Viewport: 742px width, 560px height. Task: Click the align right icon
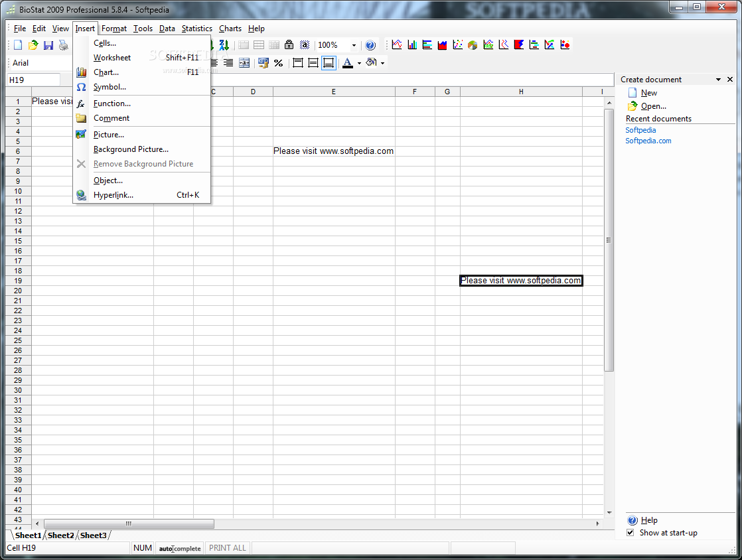(x=228, y=63)
